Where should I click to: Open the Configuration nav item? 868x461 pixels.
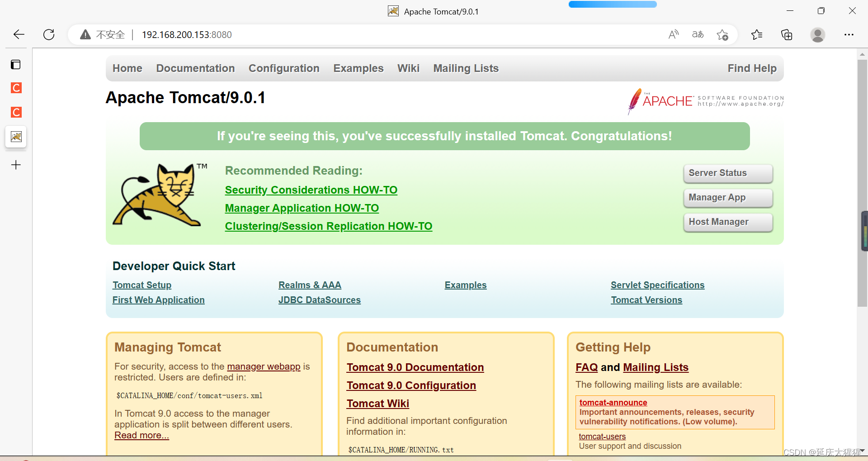pyautogui.click(x=284, y=68)
